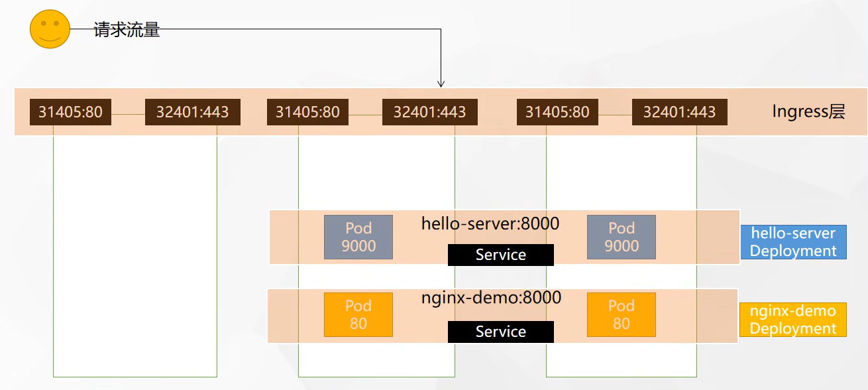This screenshot has height=390, width=868.
Task: Click the right orange Pod 80 icon
Action: pos(620,314)
